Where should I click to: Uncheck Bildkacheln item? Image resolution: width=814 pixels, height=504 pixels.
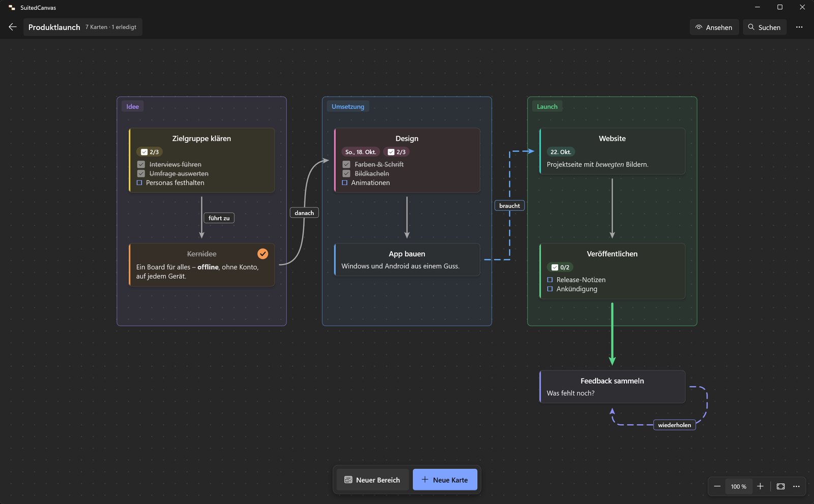click(x=346, y=173)
